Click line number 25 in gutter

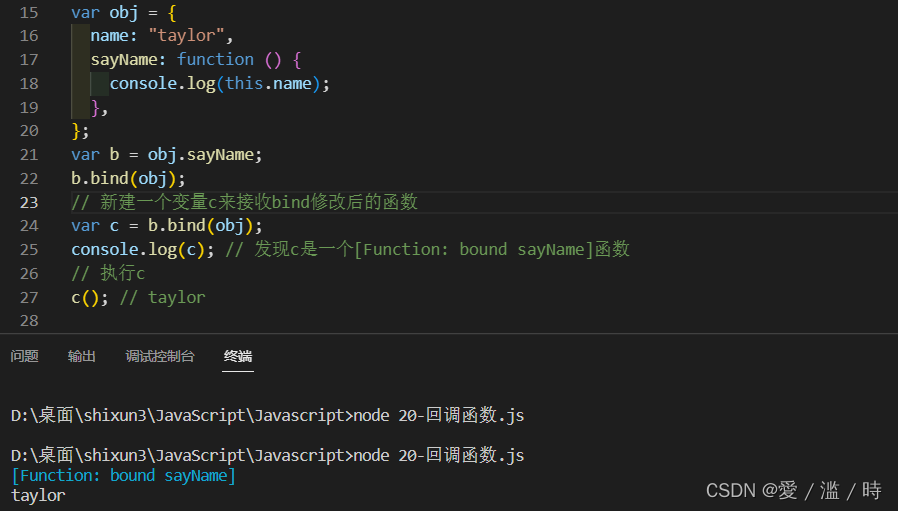click(29, 250)
